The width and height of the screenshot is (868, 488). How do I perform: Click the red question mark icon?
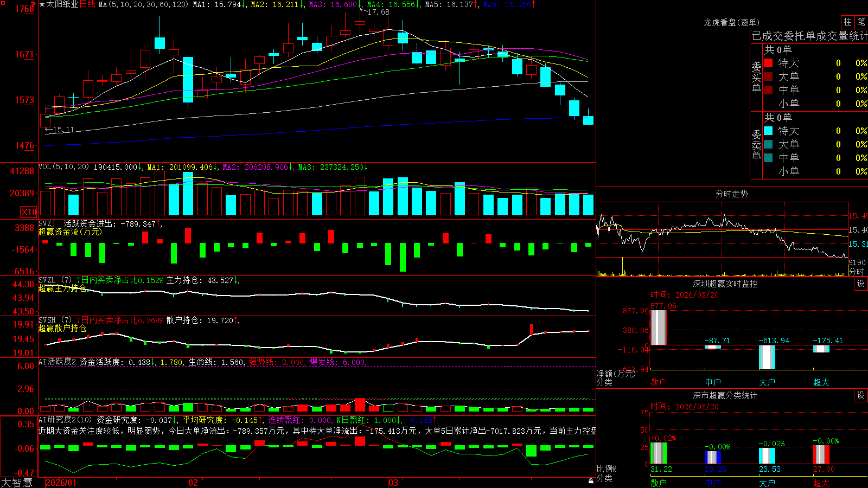click(x=33, y=4)
